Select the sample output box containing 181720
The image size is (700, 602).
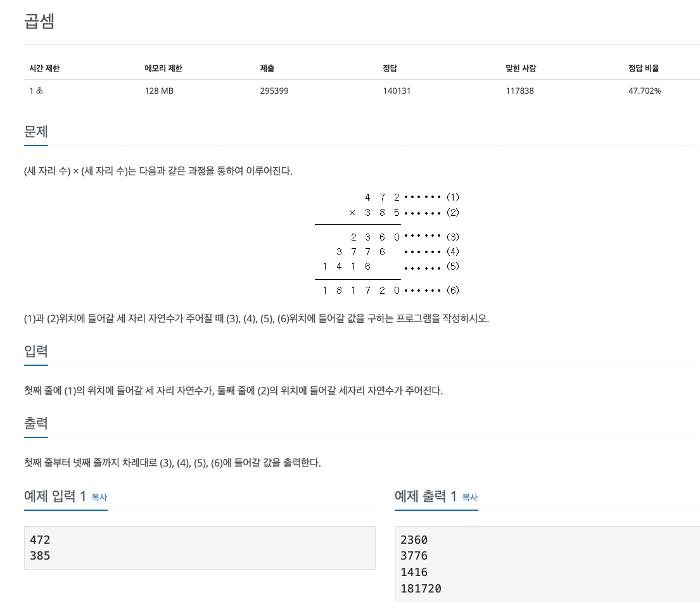coord(546,564)
